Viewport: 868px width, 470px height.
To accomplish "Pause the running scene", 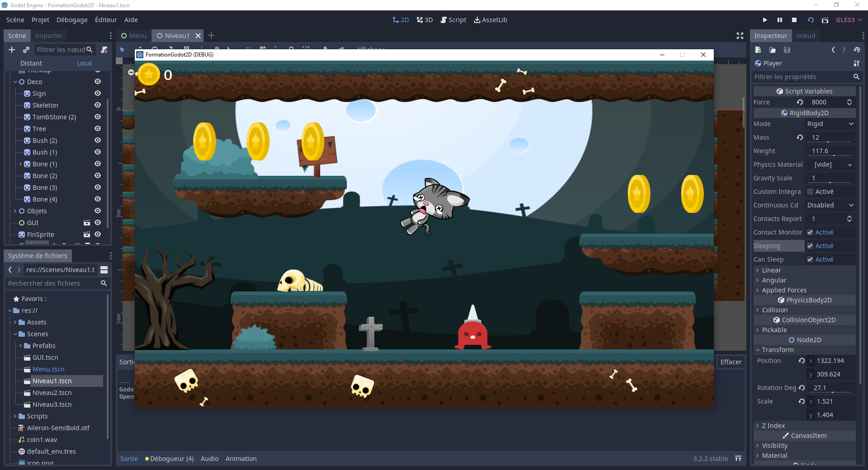I will 780,20.
